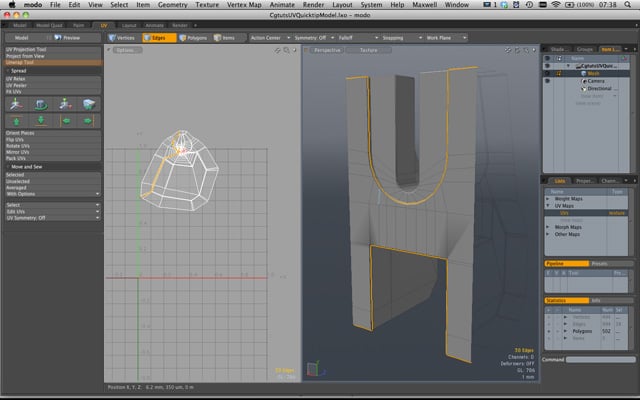This screenshot has width=640, height=400.
Task: Activate Edges selection mode
Action: click(160, 37)
